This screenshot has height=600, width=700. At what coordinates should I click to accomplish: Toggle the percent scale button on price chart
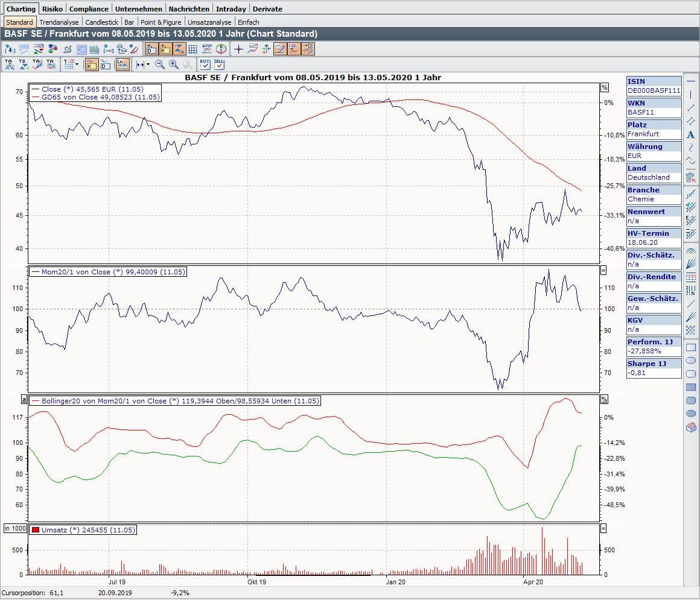[604, 87]
